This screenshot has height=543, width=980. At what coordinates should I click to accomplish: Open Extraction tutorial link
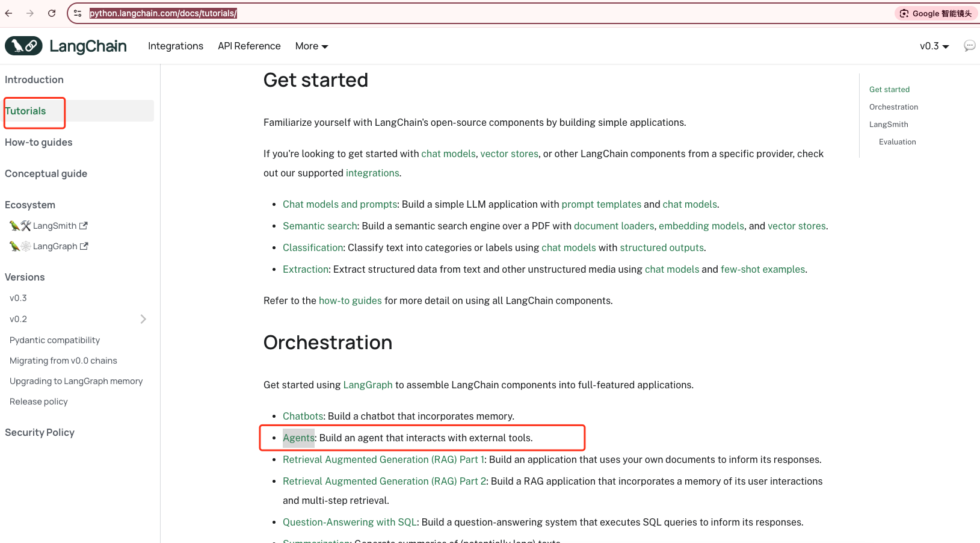click(306, 269)
